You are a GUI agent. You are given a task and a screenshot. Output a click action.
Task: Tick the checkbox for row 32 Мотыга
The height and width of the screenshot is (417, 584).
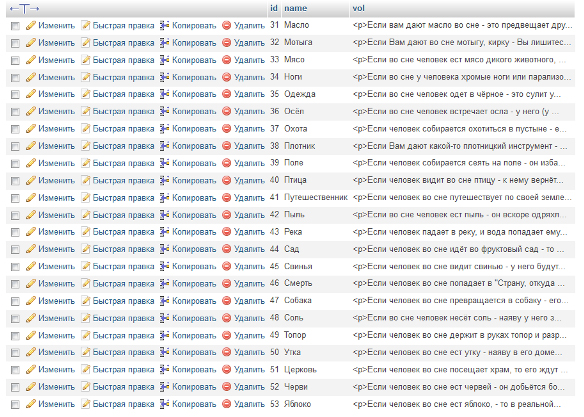pos(15,43)
